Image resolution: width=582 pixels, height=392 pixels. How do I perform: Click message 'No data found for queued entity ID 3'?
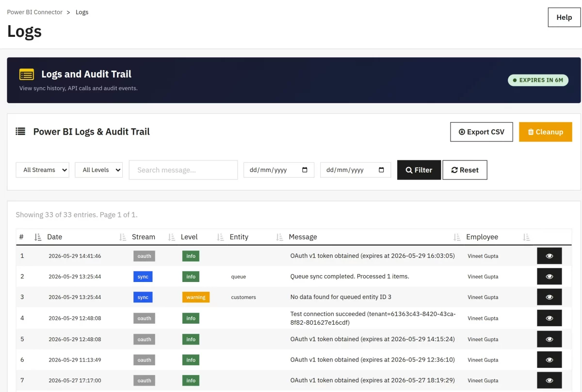click(x=341, y=297)
